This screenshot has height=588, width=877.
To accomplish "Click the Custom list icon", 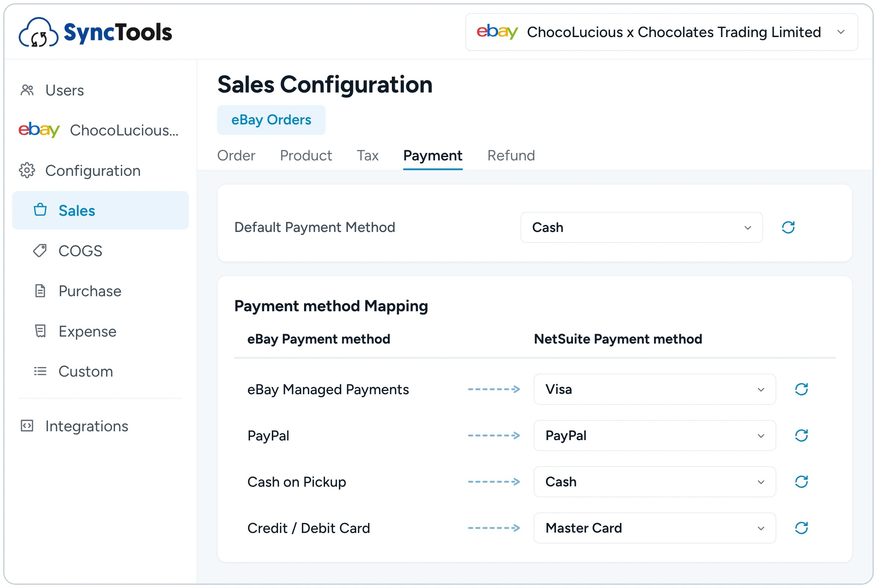I will click(40, 371).
